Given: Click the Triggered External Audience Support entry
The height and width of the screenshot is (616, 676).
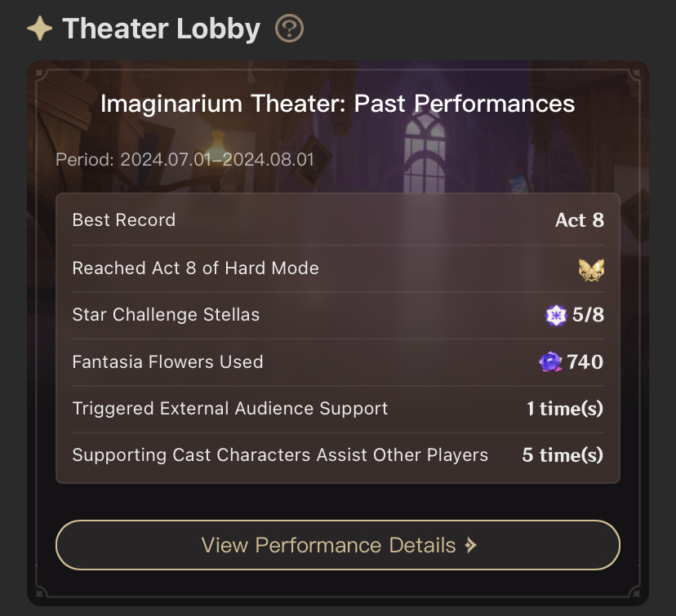Looking at the screenshot, I should (x=337, y=409).
